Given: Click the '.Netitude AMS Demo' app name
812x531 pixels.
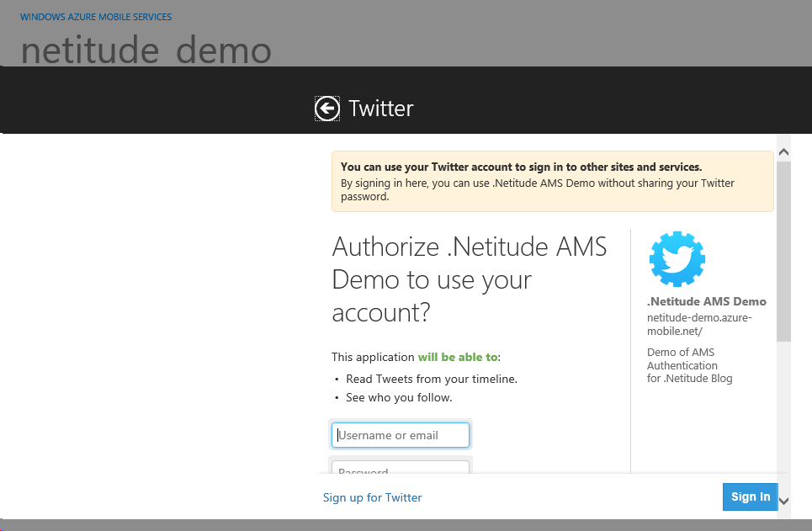Looking at the screenshot, I should coord(706,301).
